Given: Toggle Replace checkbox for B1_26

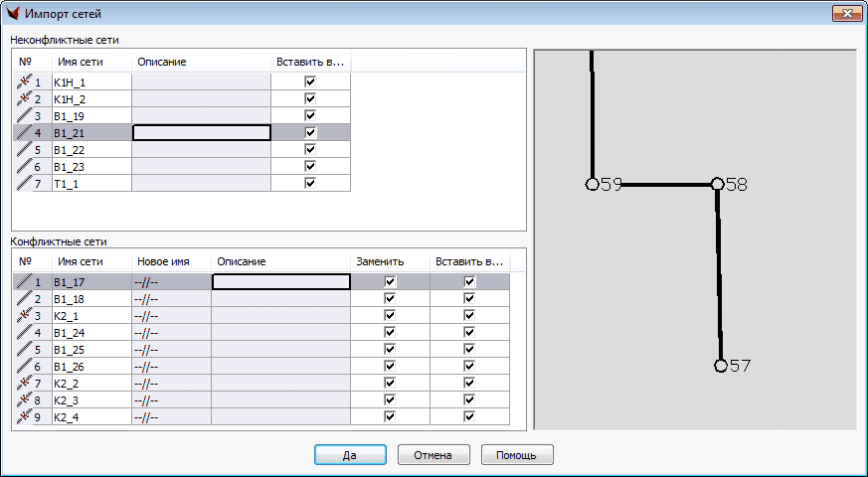Looking at the screenshot, I should (x=390, y=367).
